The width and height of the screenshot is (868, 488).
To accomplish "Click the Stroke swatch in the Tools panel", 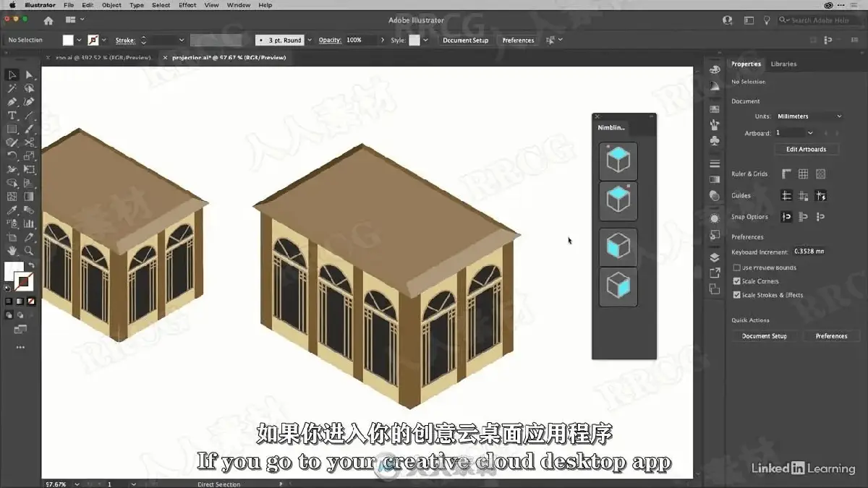I will [24, 281].
